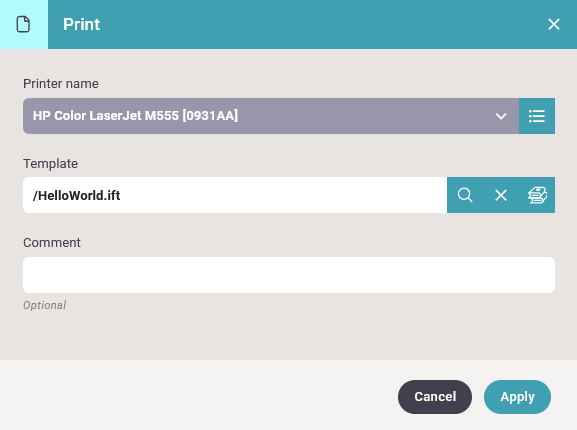
Task: Click the [0931AA] printer identifier text
Action: point(210,116)
